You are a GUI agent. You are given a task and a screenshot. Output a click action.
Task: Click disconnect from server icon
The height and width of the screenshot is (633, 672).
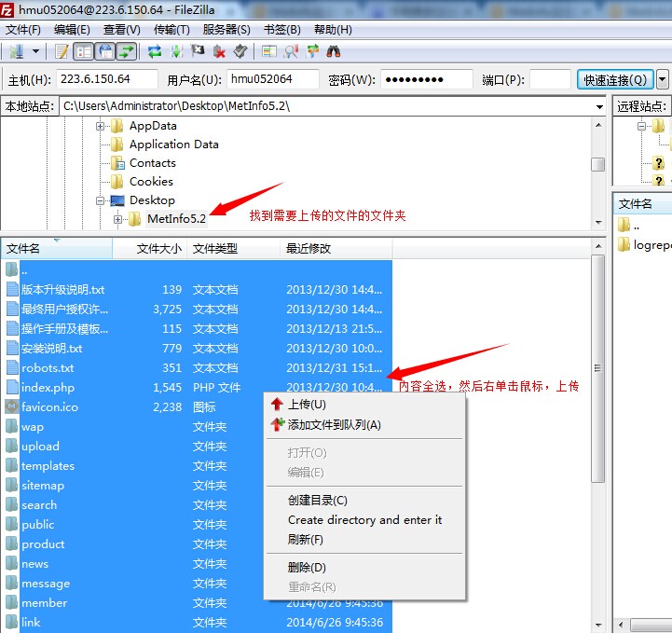coord(219,52)
